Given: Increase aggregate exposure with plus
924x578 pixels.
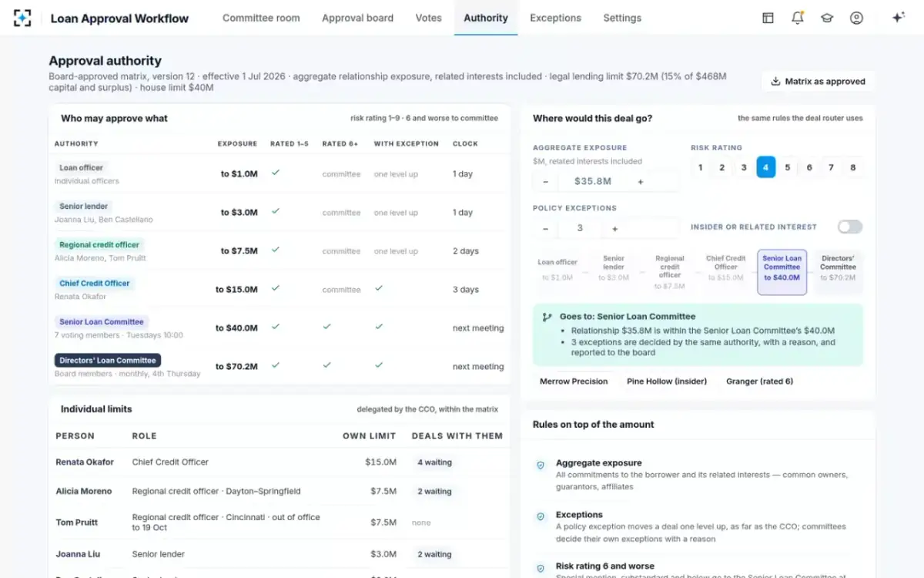Looking at the screenshot, I should pyautogui.click(x=640, y=181).
